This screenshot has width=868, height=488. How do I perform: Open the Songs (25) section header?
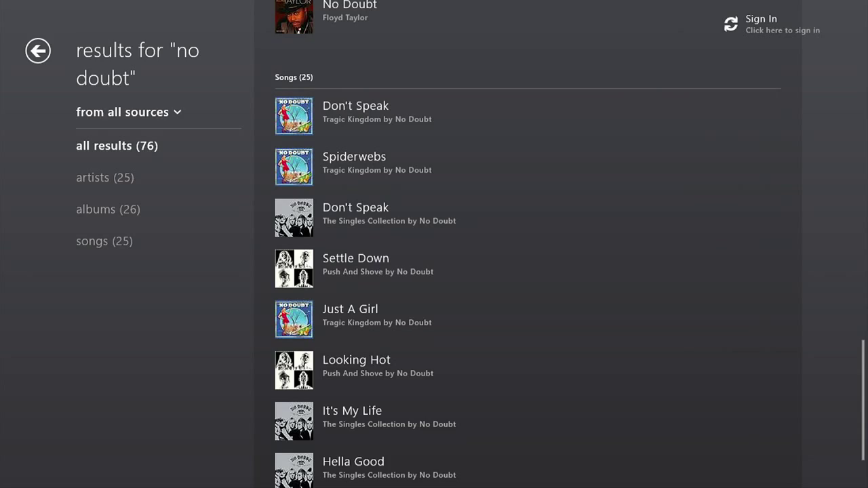(294, 77)
